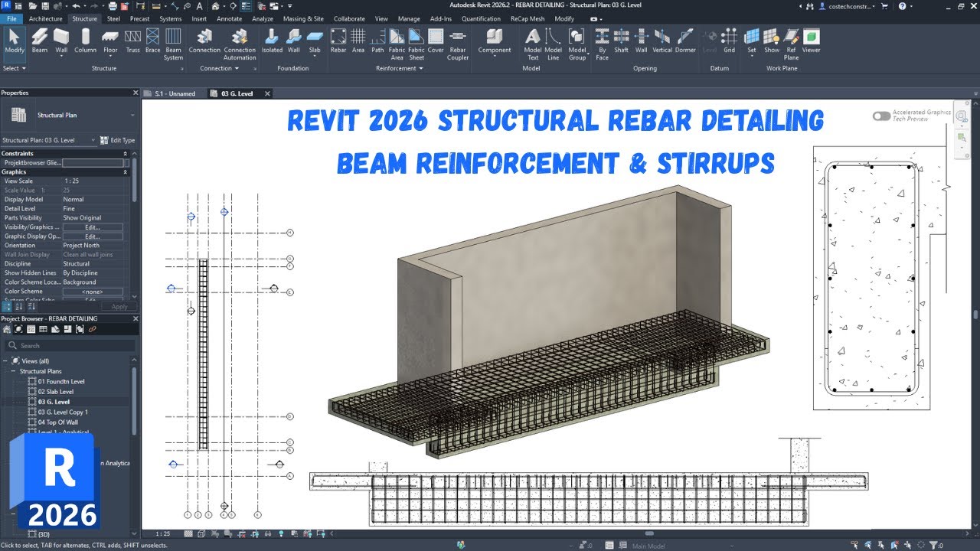Select 04 Top Of Wall in Project Browser
The image size is (980, 551).
[58, 422]
